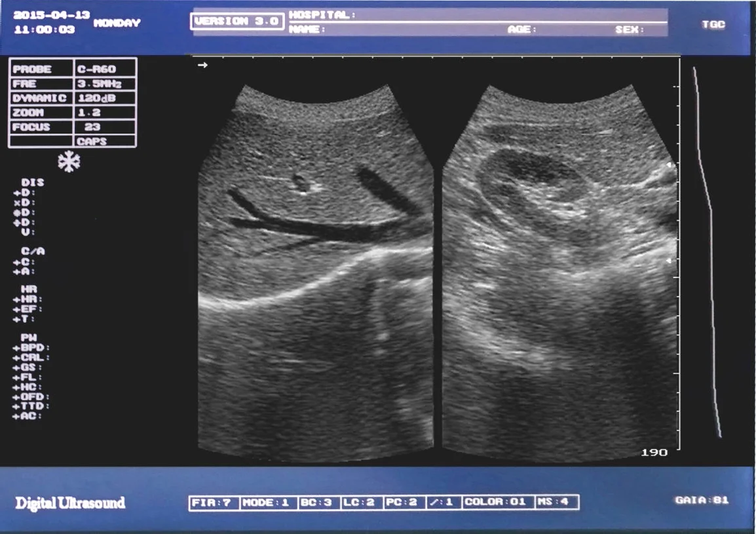Click the MS:4 setting box

click(x=556, y=502)
